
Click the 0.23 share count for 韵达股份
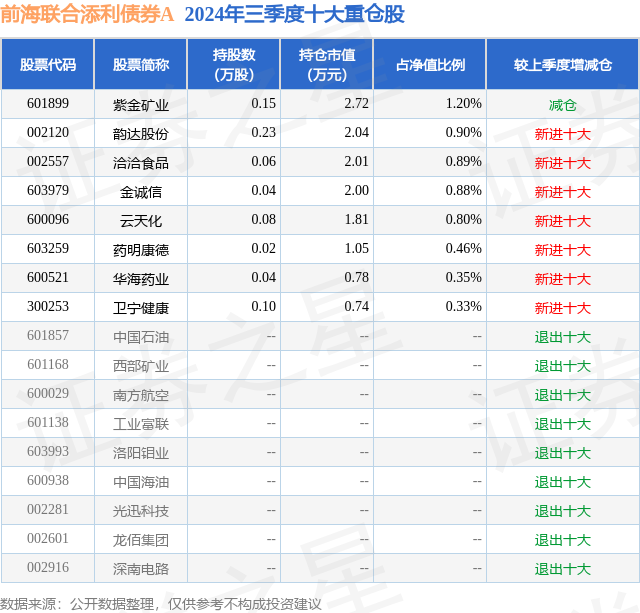pos(263,133)
